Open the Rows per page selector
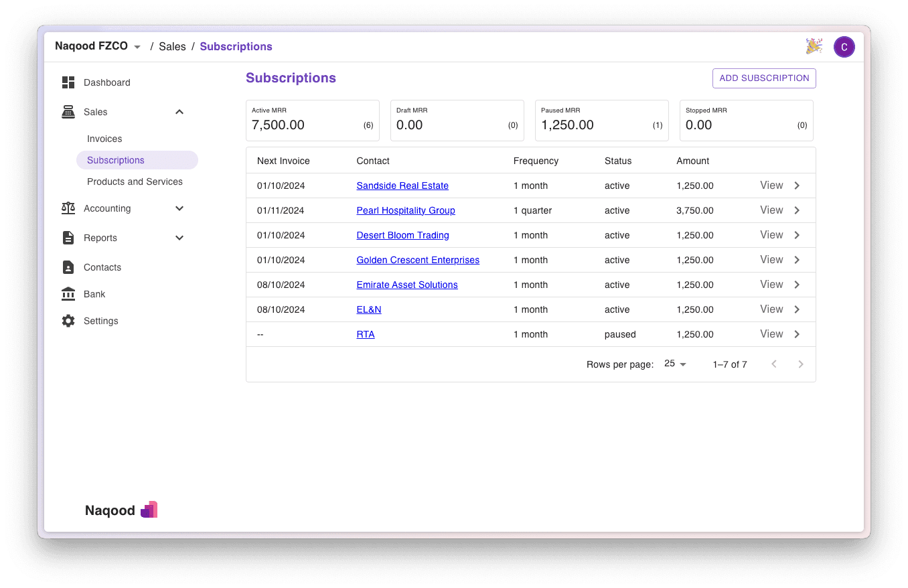Screen dimensions: 908x588 tap(675, 364)
